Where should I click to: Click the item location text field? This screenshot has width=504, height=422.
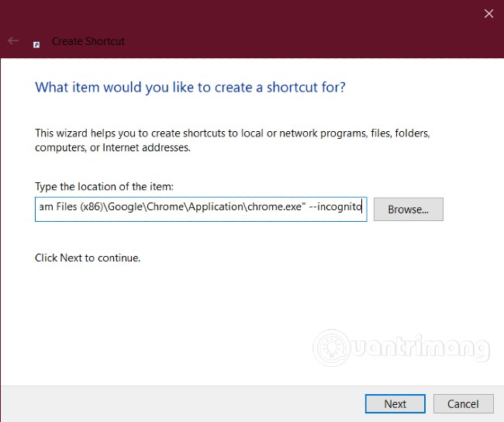coord(201,209)
